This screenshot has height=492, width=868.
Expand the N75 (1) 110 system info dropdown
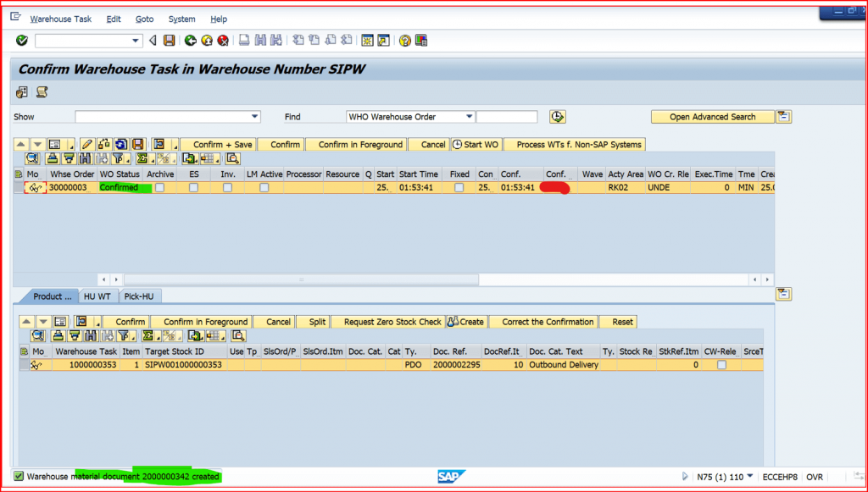pos(750,476)
